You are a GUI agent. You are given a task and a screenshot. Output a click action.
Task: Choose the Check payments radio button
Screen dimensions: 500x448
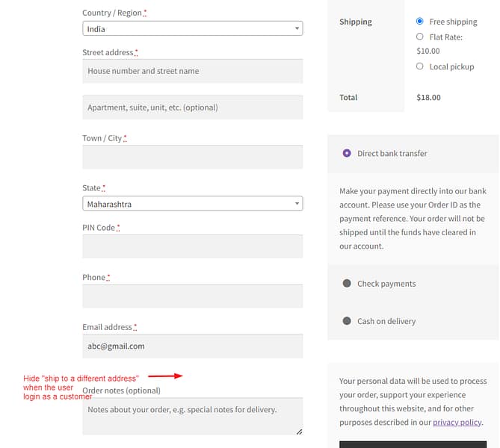[x=347, y=284]
